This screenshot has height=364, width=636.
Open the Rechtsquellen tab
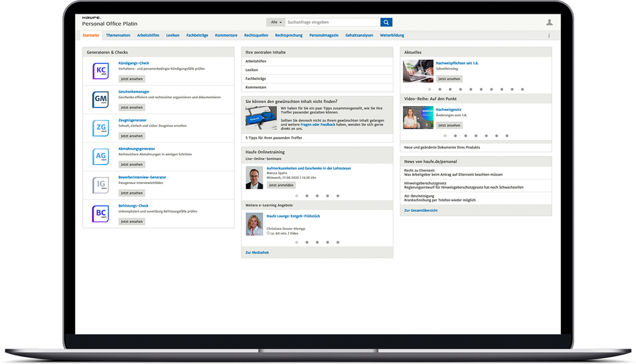[256, 35]
